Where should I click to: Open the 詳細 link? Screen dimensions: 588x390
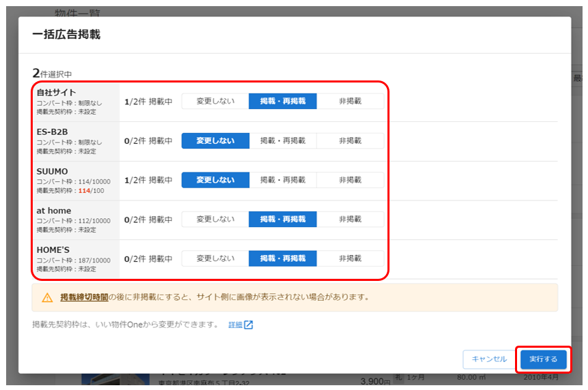click(235, 325)
